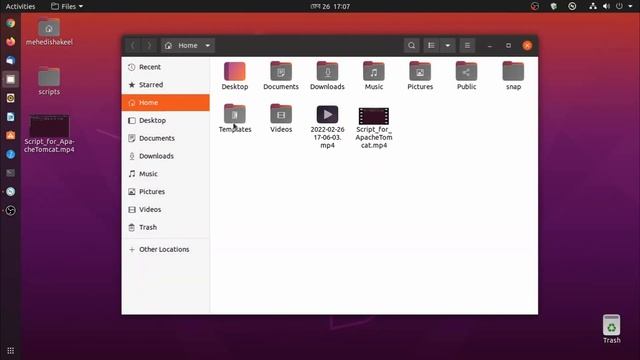
Task: Select Documents in the sidebar
Action: pos(166,138)
